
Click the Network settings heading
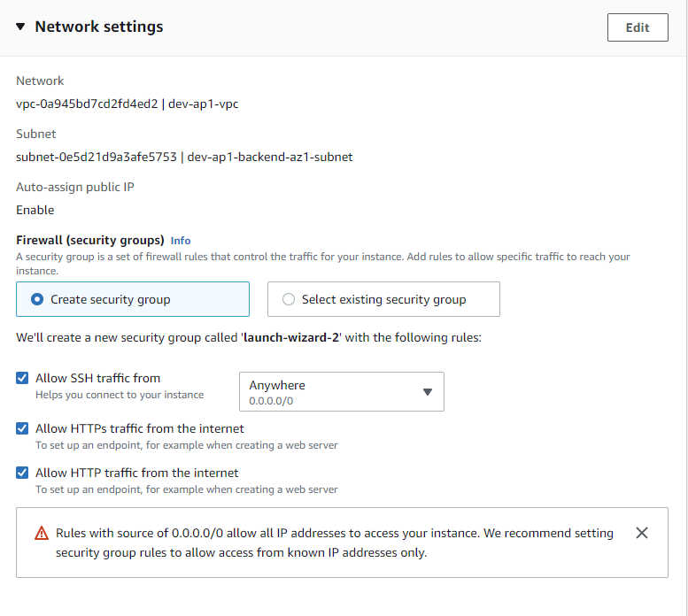(99, 27)
